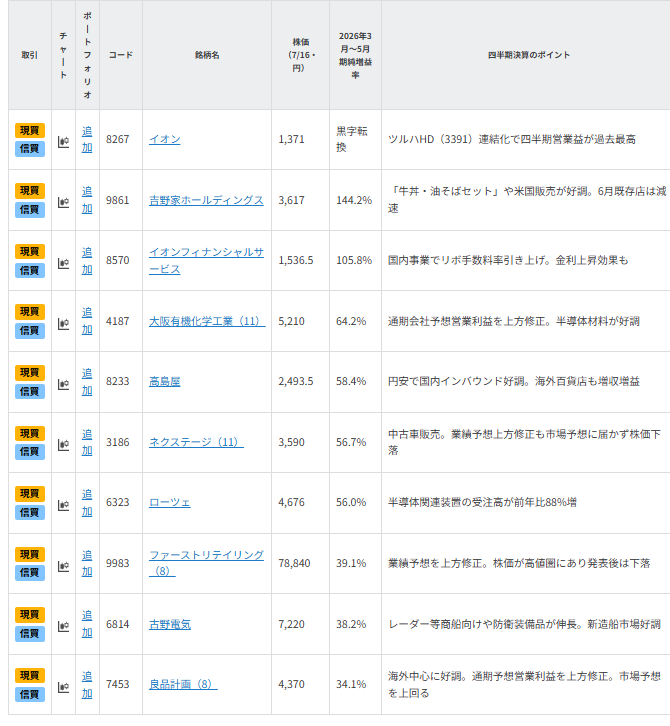Open the 古野電気 stock link
Screen dimensions: 670x726
170,624
